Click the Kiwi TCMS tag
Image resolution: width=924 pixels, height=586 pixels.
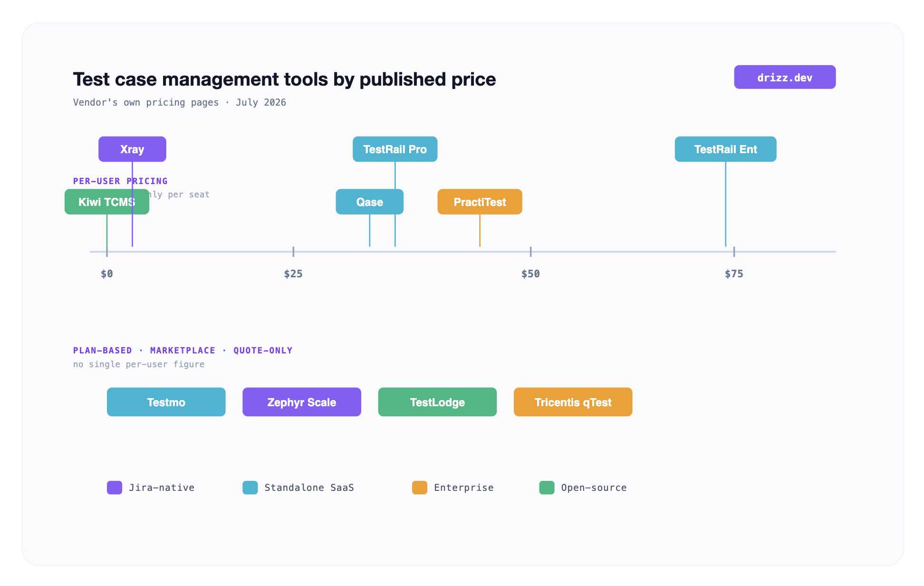(107, 202)
